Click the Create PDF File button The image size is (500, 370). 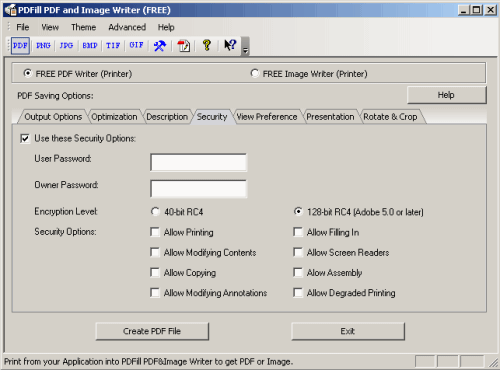(x=152, y=331)
